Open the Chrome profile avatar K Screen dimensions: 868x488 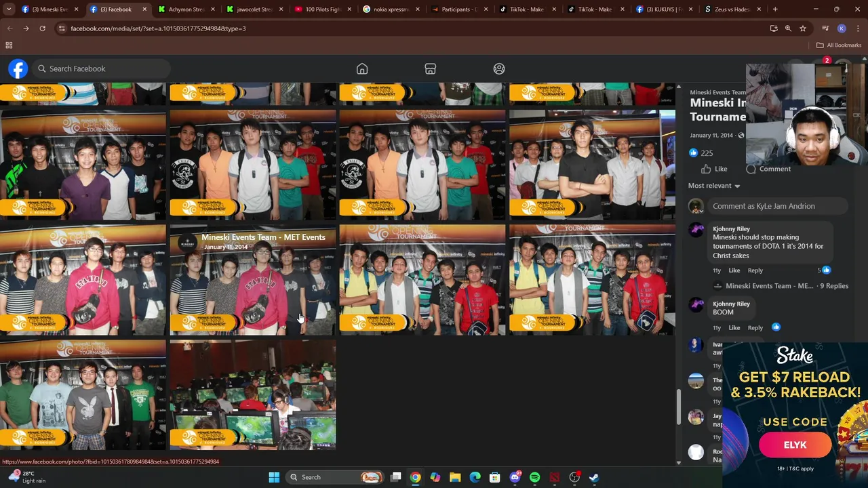[x=842, y=28]
